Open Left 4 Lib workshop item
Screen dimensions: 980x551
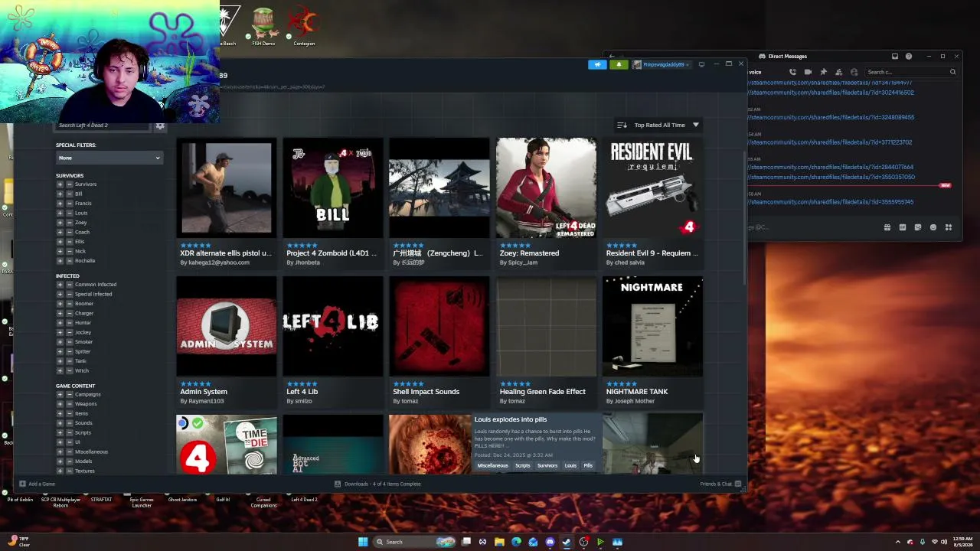click(333, 341)
